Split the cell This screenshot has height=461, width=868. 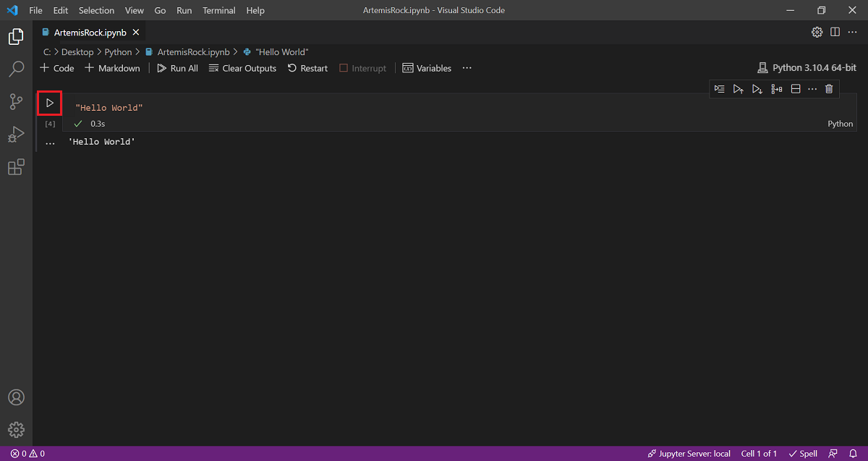pyautogui.click(x=795, y=89)
